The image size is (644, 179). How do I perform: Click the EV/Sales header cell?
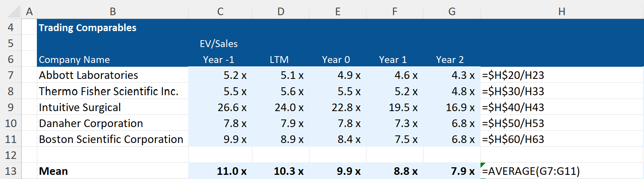click(220, 43)
